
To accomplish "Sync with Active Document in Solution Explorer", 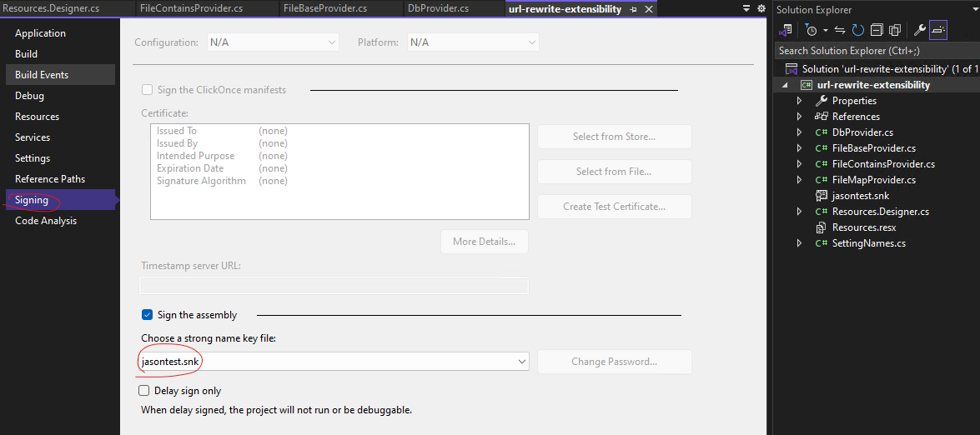I will [840, 30].
